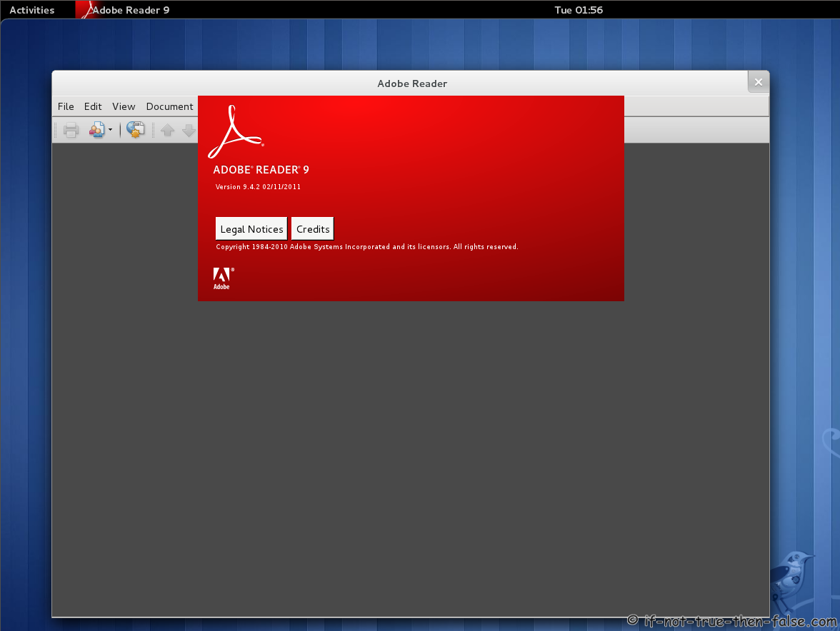Open the Activities overview
Viewport: 840px width, 631px height.
32,9
